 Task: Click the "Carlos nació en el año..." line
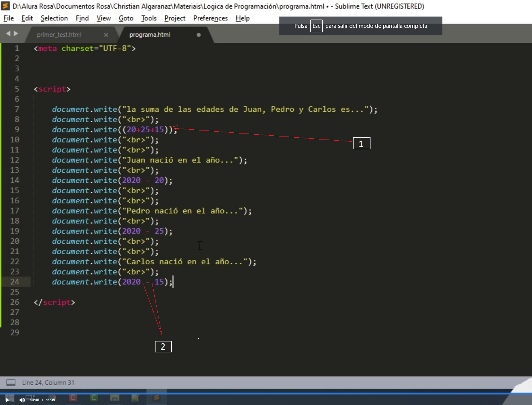point(154,262)
